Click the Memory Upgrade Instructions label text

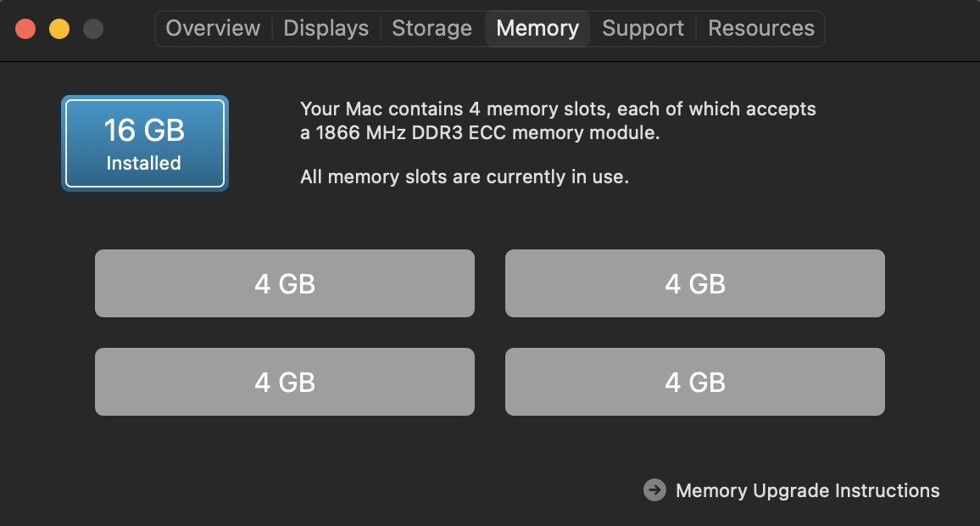coord(806,490)
